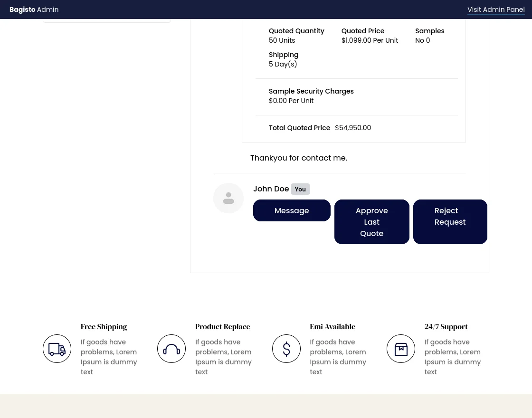532x418 pixels.
Task: Click the Free Shipping heading
Action: coord(104,327)
